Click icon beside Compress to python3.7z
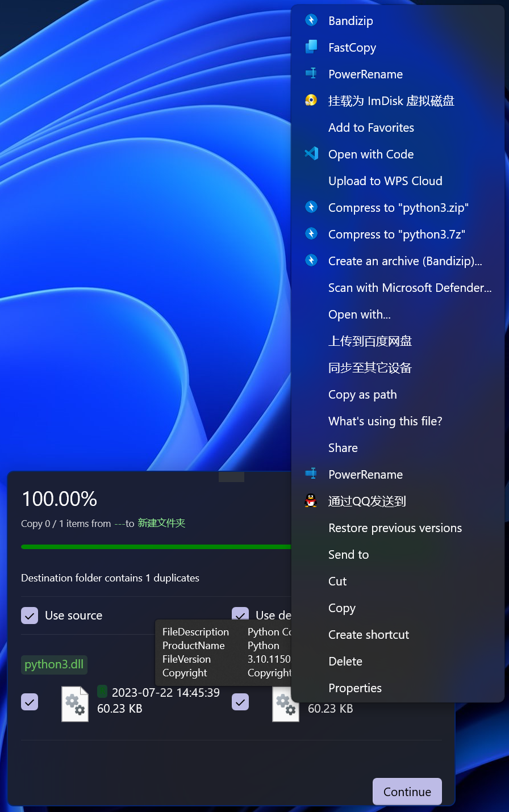 click(x=311, y=233)
